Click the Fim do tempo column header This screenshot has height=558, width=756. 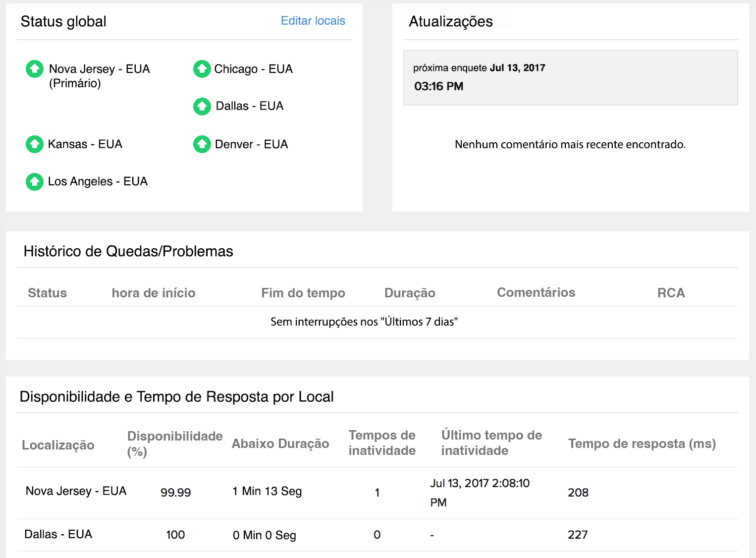pyautogui.click(x=303, y=293)
